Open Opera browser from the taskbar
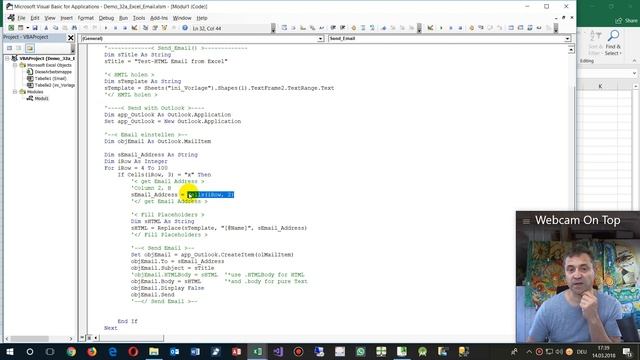Image resolution: width=640 pixels, height=360 pixels. pyautogui.click(x=133, y=351)
